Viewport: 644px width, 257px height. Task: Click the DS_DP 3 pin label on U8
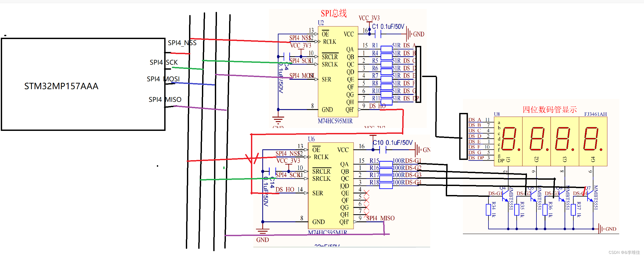[x=479, y=158]
